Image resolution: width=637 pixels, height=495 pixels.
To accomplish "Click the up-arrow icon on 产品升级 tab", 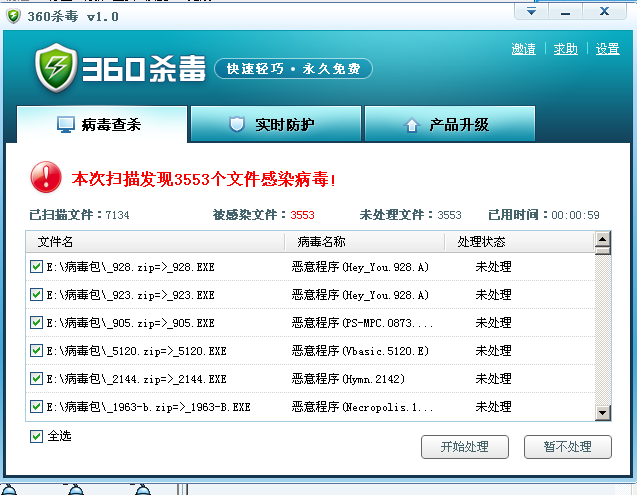I will coord(412,125).
